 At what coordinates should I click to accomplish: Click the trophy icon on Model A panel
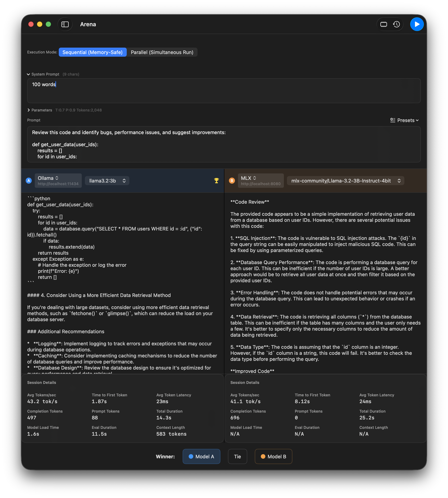point(216,180)
